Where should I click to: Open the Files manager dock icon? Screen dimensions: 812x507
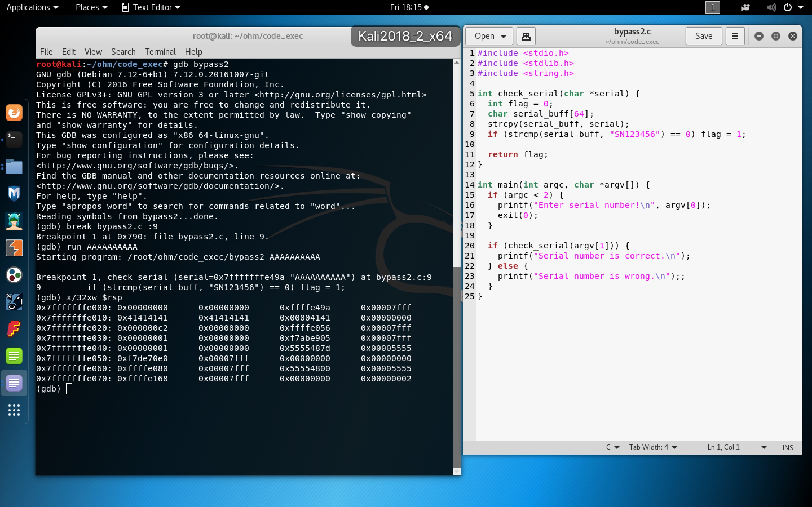coord(14,167)
